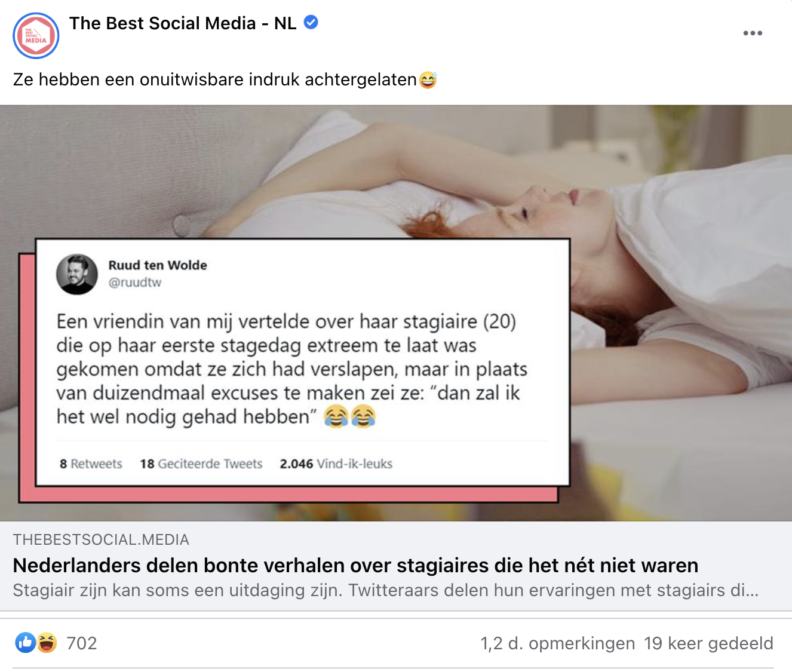792x672 pixels.
Task: Click the crying-laughing emojis in tweet
Action: pos(350,416)
